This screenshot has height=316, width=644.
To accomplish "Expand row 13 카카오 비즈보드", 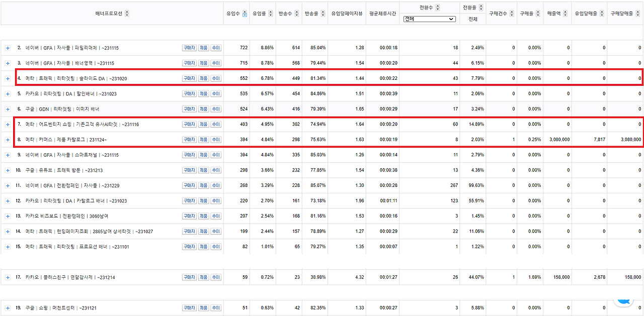I will click(8, 216).
